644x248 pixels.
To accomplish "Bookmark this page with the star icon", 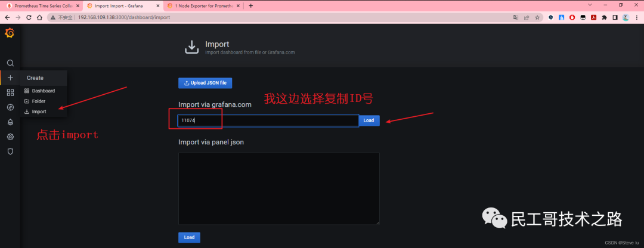I will [x=537, y=18].
